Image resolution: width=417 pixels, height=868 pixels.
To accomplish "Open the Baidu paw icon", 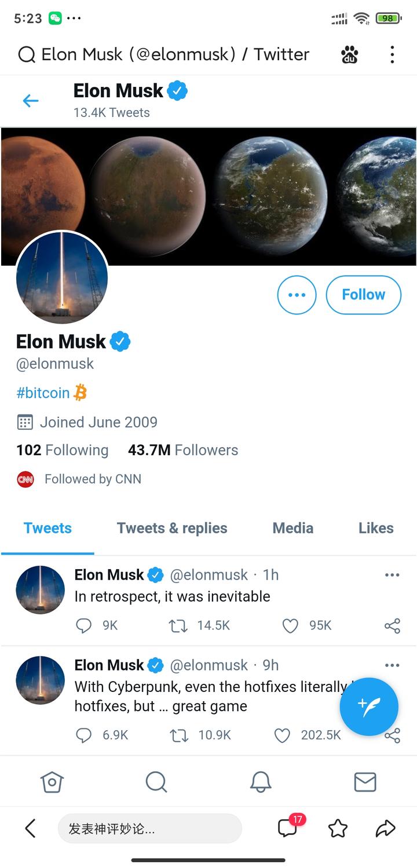I will [x=350, y=55].
